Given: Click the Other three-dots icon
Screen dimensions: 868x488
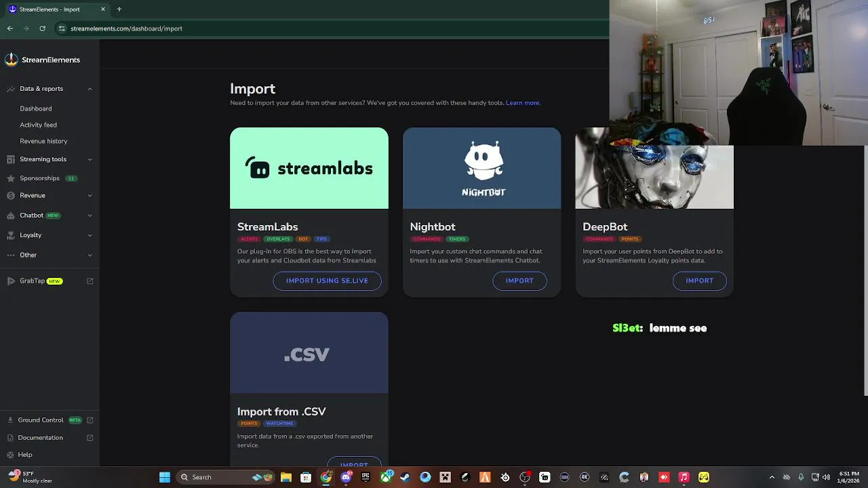Looking at the screenshot, I should [11, 255].
